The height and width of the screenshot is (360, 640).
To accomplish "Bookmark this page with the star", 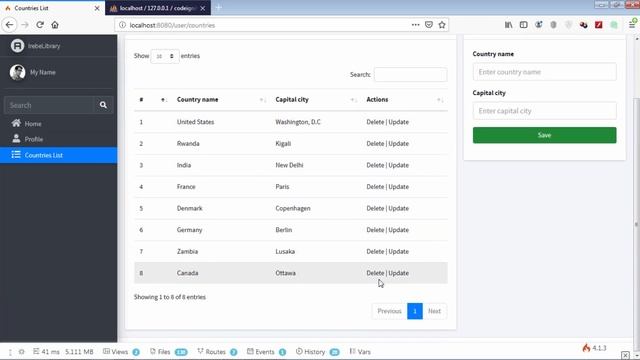I will coord(442,25).
